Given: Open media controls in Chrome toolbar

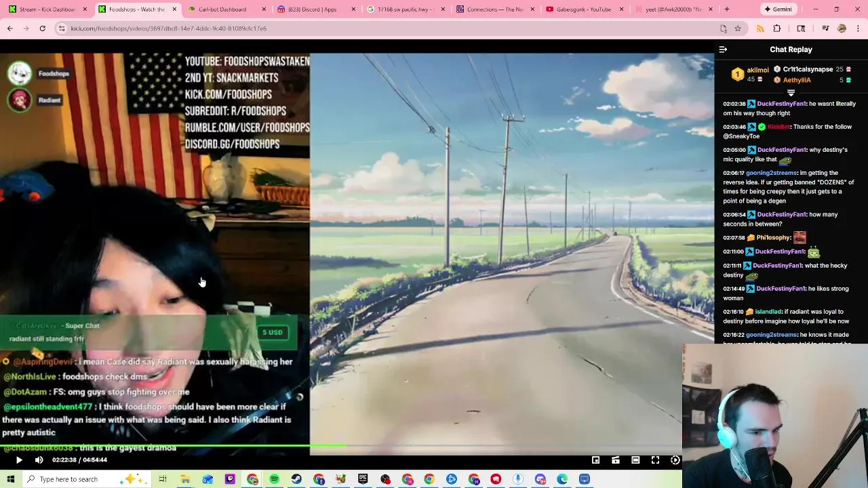Looking at the screenshot, I should 825,28.
